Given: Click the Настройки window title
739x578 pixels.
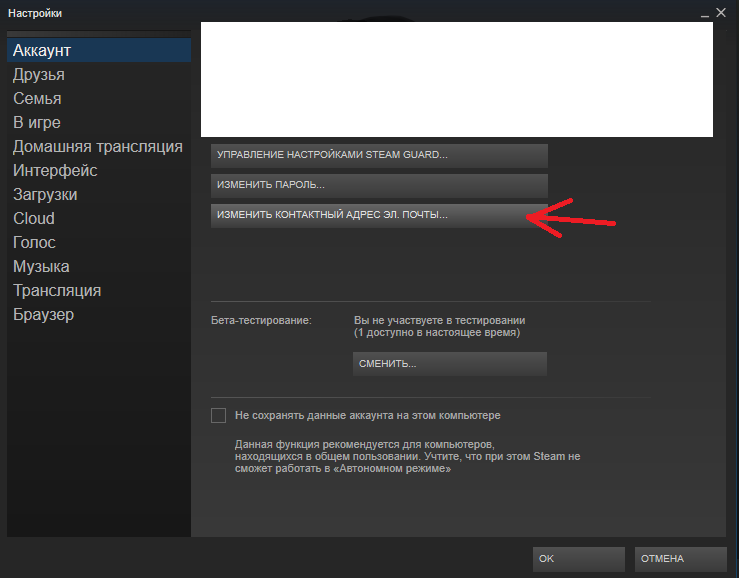Looking at the screenshot, I should click(x=35, y=13).
